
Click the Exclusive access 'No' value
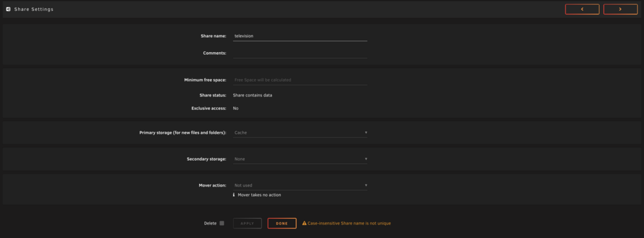pos(236,108)
